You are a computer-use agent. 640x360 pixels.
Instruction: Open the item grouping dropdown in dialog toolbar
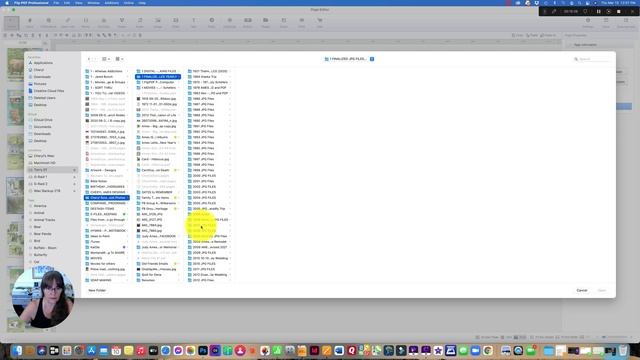click(119, 59)
